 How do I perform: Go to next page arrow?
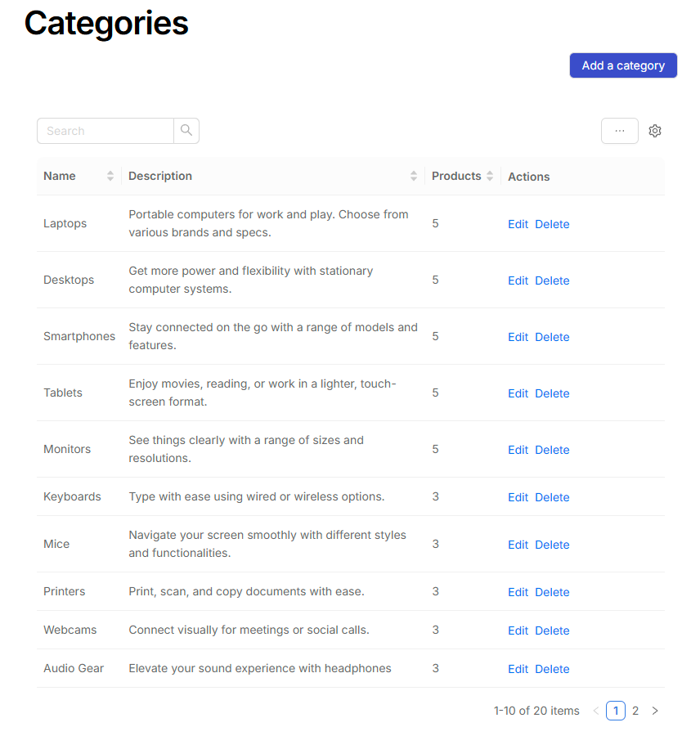654,711
